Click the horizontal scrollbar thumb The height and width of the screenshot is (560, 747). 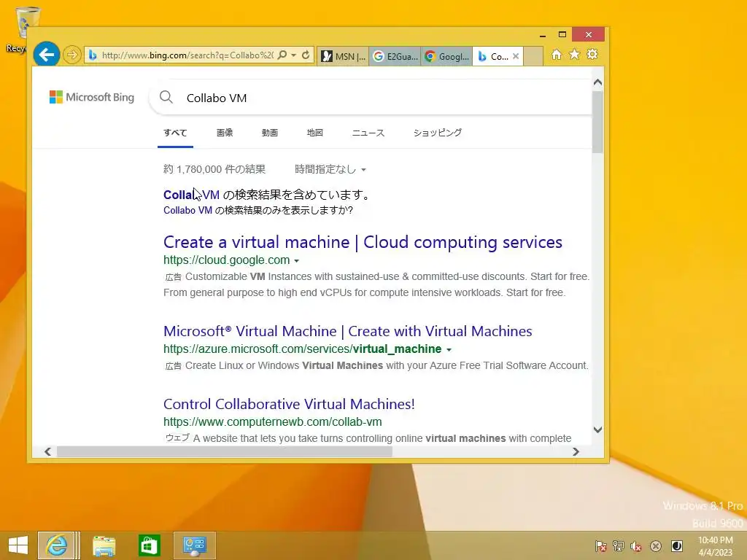pyautogui.click(x=225, y=451)
